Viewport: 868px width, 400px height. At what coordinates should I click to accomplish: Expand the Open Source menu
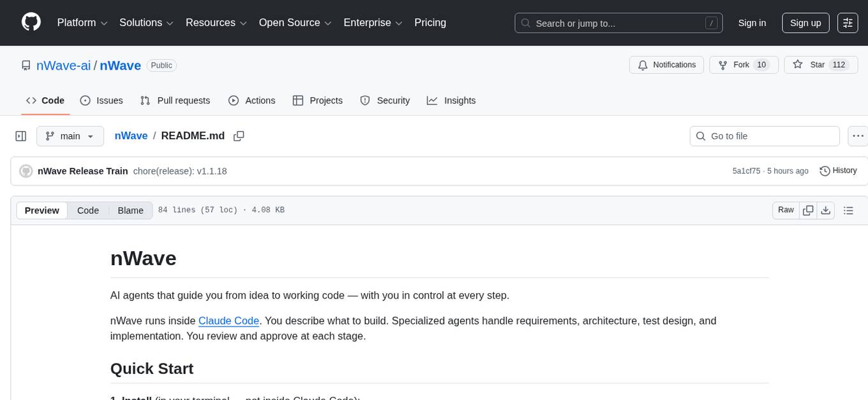coord(294,23)
